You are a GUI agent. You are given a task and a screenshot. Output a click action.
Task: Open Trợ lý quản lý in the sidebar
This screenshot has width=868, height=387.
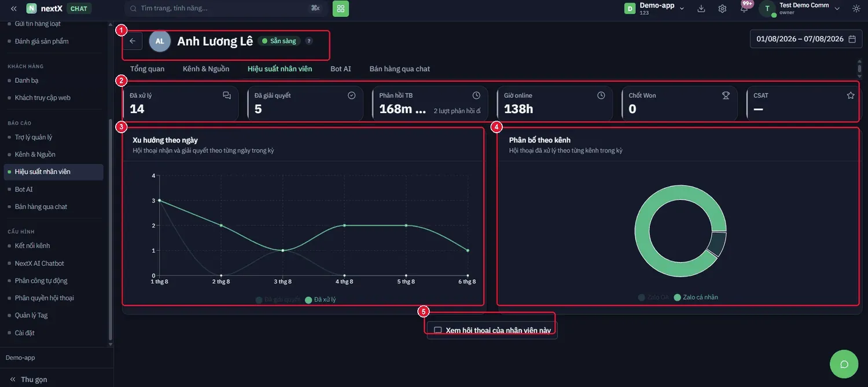tap(34, 137)
